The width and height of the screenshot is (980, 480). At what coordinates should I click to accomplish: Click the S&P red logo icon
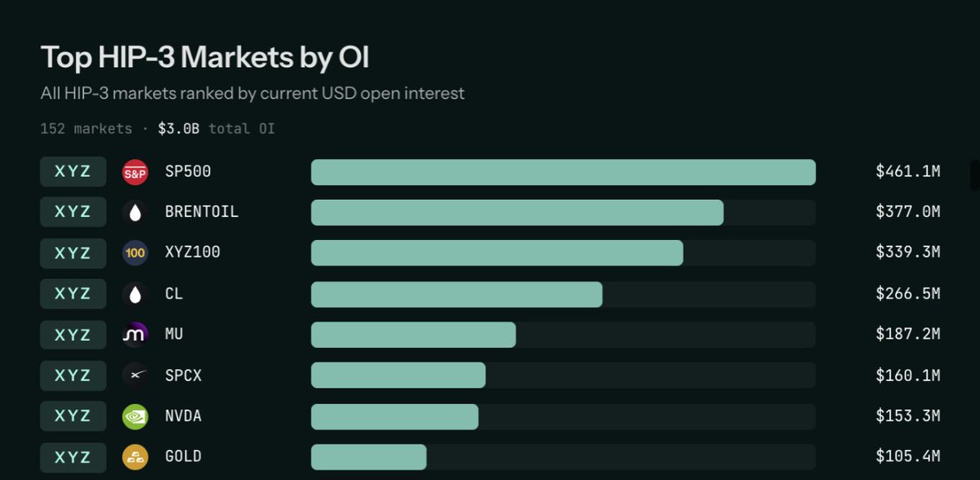pos(135,172)
